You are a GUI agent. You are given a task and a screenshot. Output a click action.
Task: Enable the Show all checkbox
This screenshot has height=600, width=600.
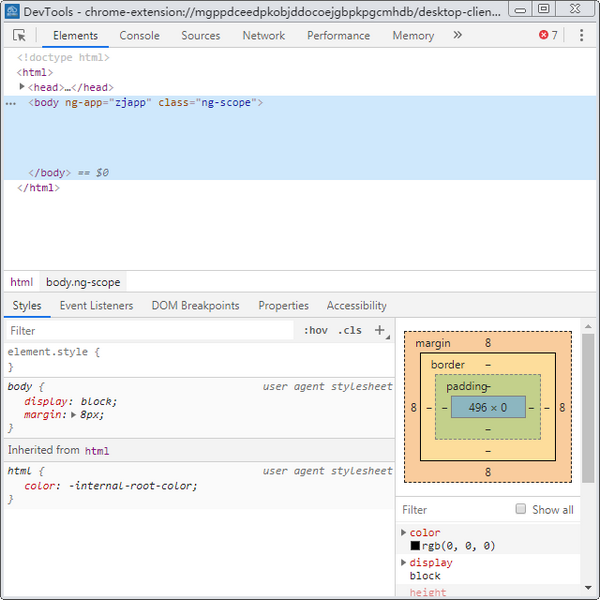521,509
